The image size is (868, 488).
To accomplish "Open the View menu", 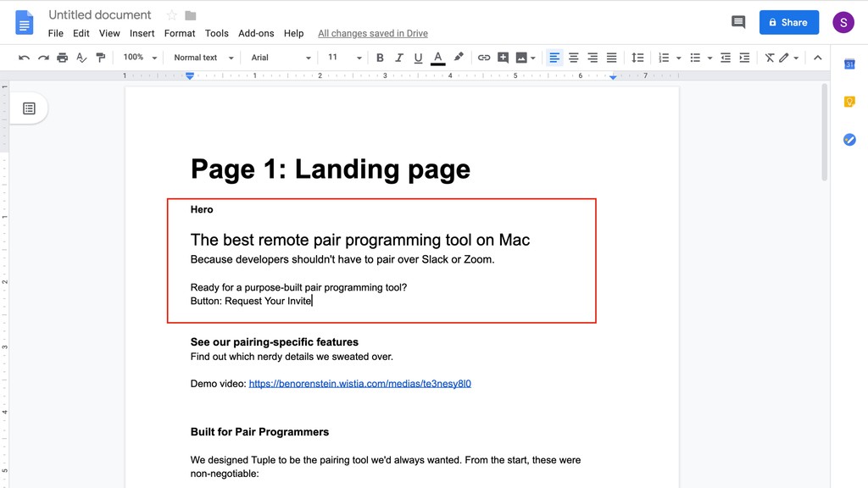I will click(x=109, y=33).
